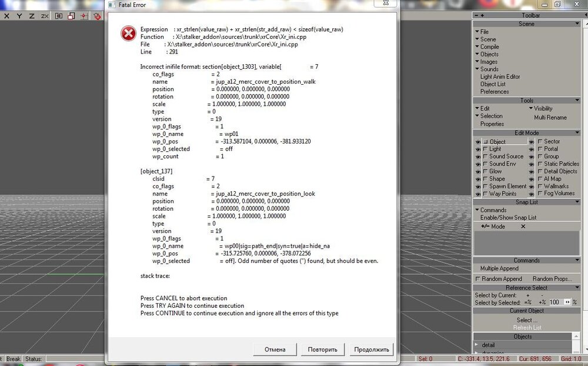Image resolution: width=588 pixels, height=366 pixels.
Task: Enable the Random Append checkbox
Action: [x=478, y=279]
